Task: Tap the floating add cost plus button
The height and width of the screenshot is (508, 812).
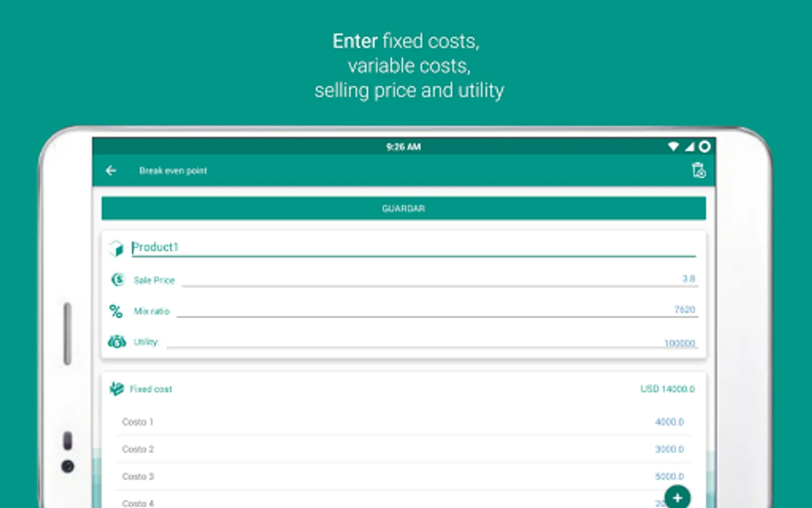Action: coord(677,497)
